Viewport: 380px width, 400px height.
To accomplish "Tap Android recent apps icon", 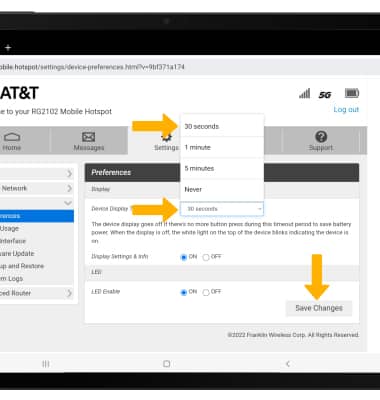I will coord(46,364).
